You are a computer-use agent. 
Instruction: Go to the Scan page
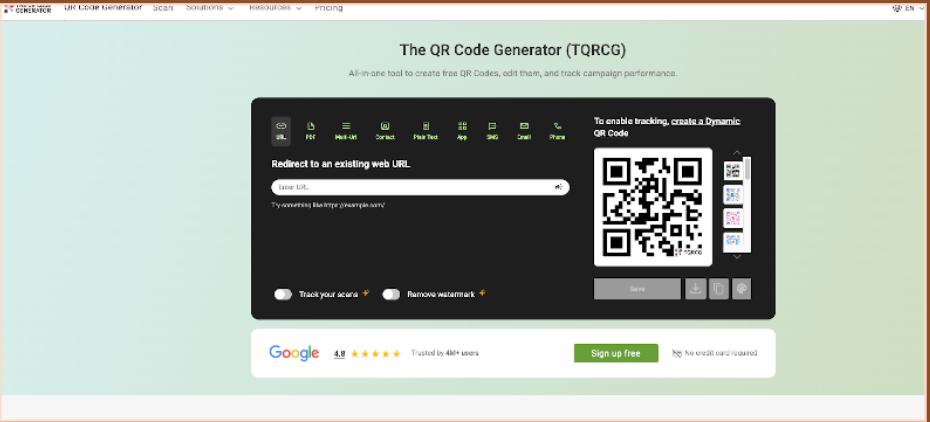(x=163, y=8)
